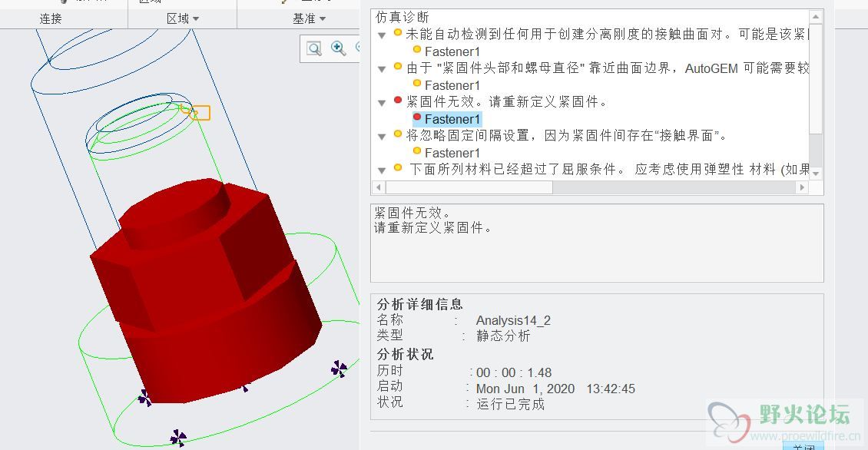Open the 基准 ribbon group dropdown
The image size is (868, 450).
pos(309,19)
